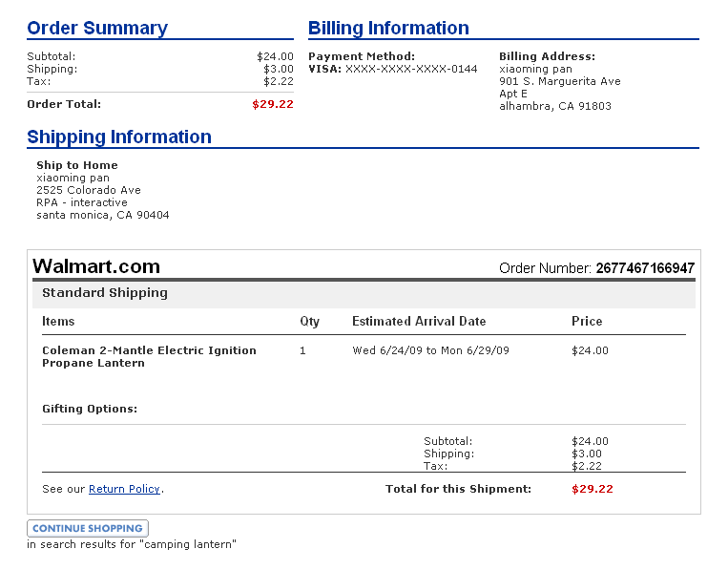Image resolution: width=728 pixels, height=570 pixels.
Task: Click the Walmart.com logo text
Action: coord(96,266)
